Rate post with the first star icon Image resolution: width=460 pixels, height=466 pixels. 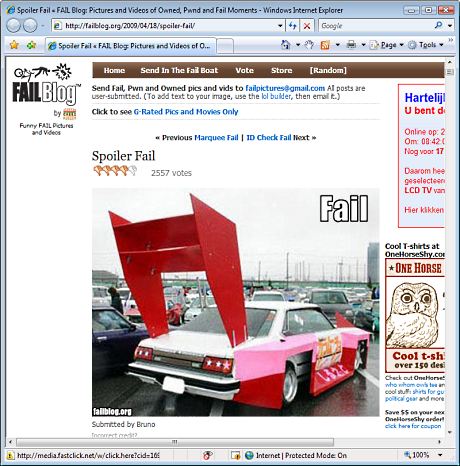click(98, 171)
